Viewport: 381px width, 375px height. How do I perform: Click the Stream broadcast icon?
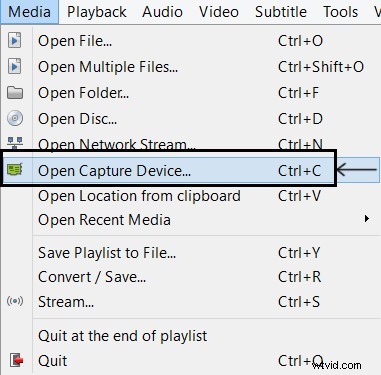coord(15,301)
